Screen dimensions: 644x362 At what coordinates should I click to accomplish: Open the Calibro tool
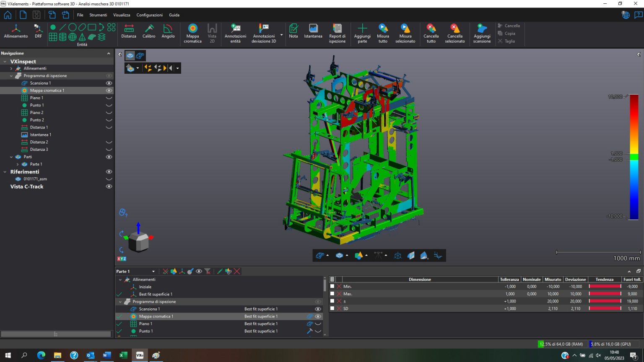[149, 34]
